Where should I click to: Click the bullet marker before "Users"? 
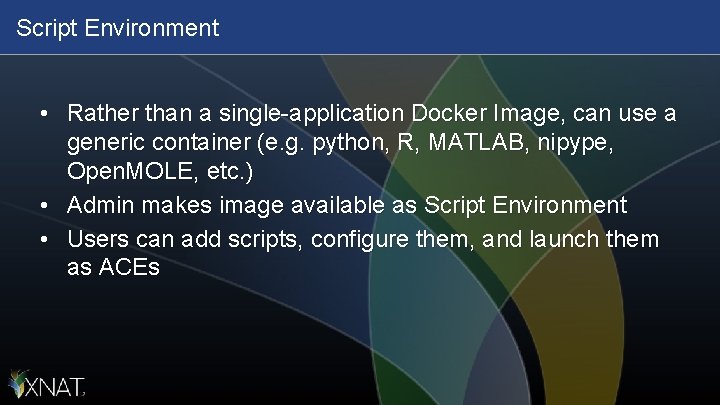point(46,241)
